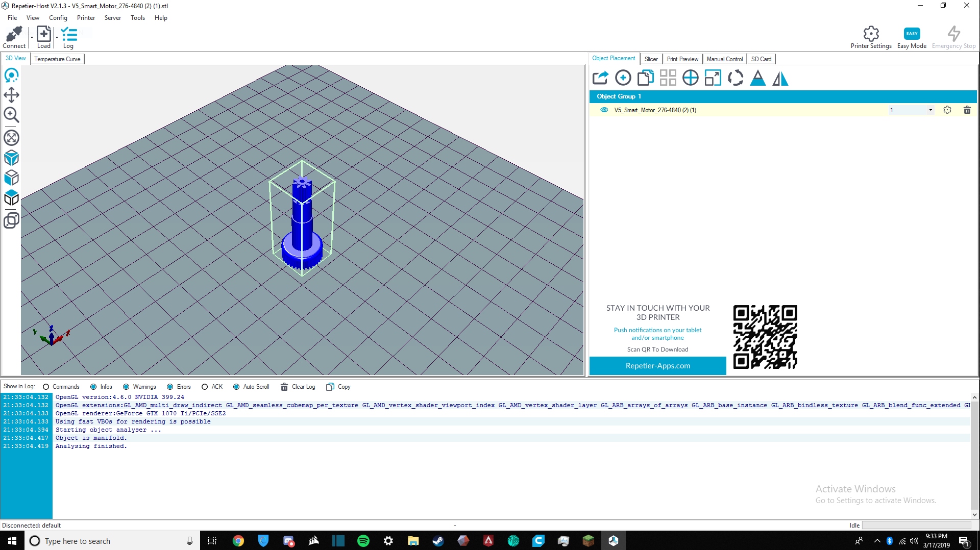Open the File menu
The image size is (980, 550).
point(12,18)
